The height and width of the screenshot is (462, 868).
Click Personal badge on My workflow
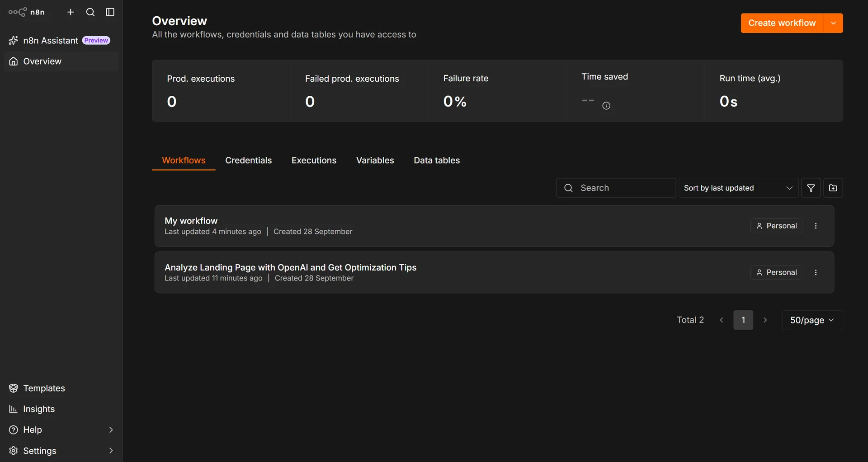click(x=776, y=226)
